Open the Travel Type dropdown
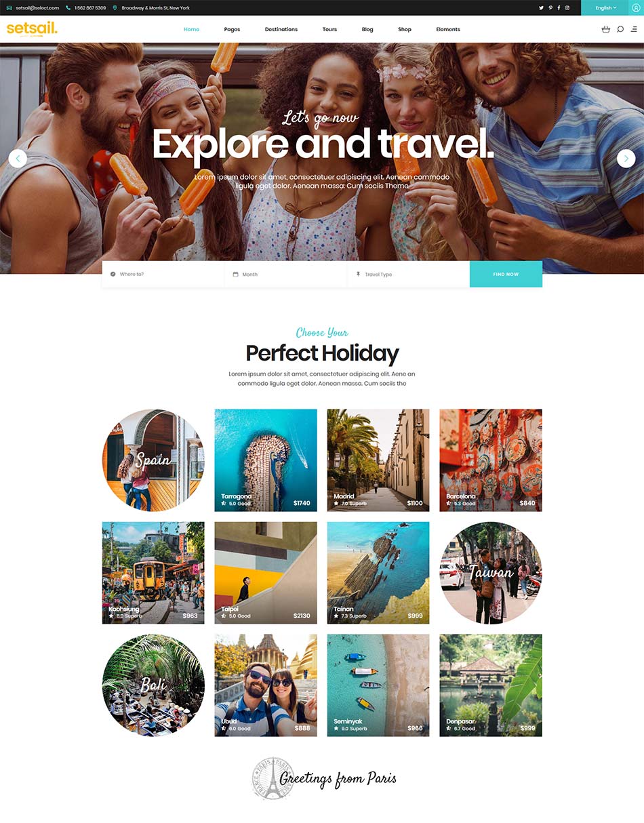644x823 pixels. click(408, 274)
